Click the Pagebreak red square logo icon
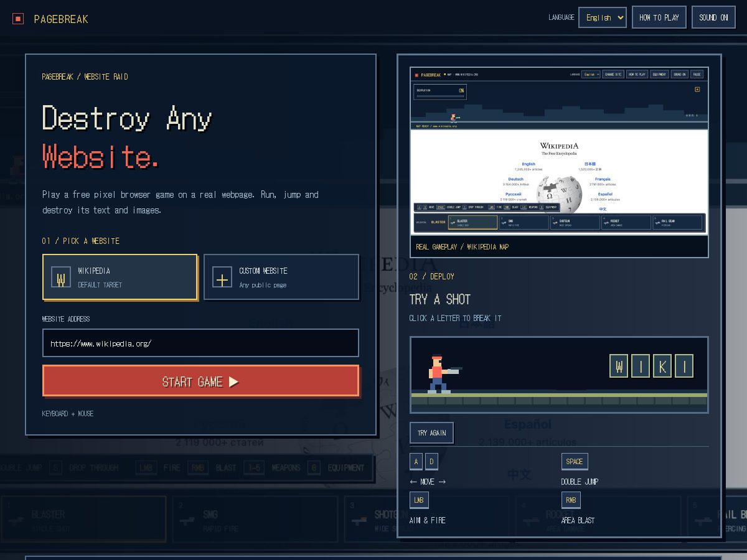This screenshot has height=560, width=747. [18, 19]
